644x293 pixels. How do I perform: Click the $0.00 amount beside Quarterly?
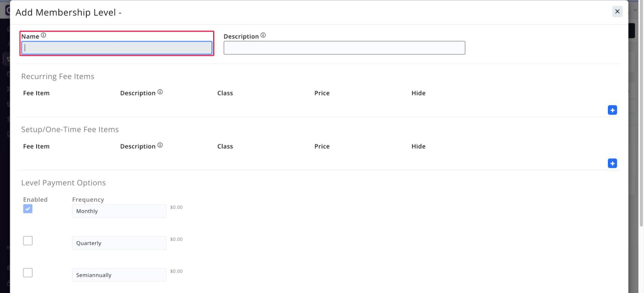point(176,239)
